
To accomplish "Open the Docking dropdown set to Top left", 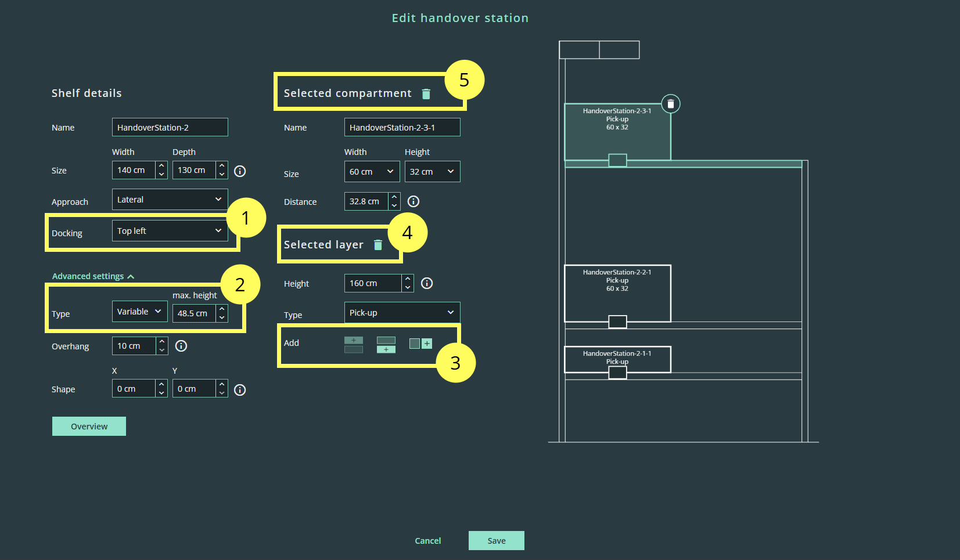I will coord(170,231).
